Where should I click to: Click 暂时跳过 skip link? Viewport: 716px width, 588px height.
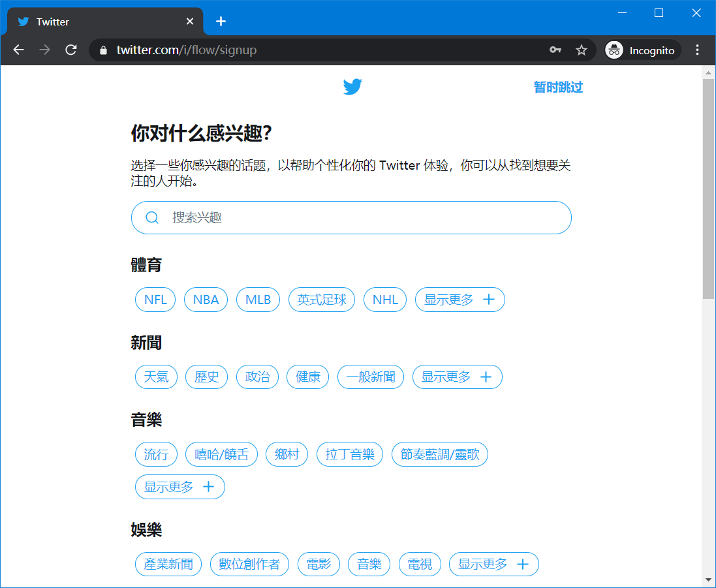click(558, 87)
